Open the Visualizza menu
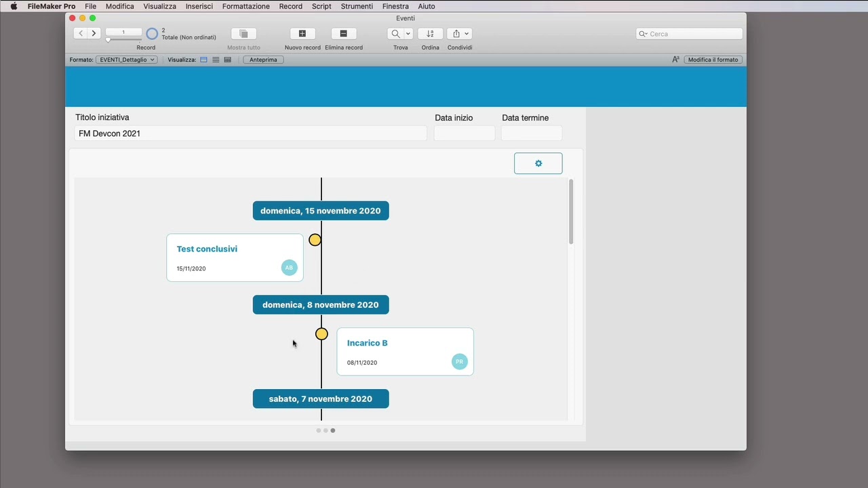Image resolution: width=868 pixels, height=488 pixels. [x=159, y=6]
